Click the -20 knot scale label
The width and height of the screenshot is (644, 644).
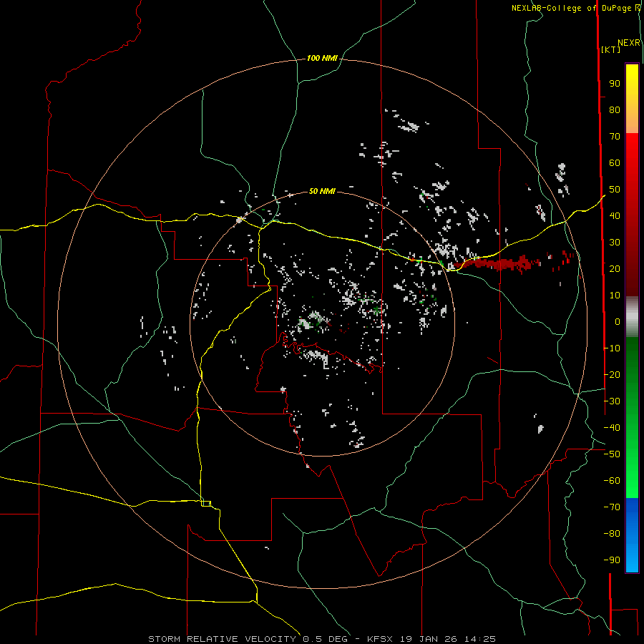click(612, 374)
